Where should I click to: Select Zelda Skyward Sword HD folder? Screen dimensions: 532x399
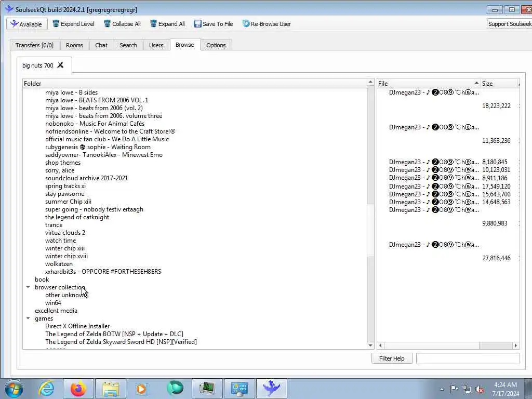121,342
